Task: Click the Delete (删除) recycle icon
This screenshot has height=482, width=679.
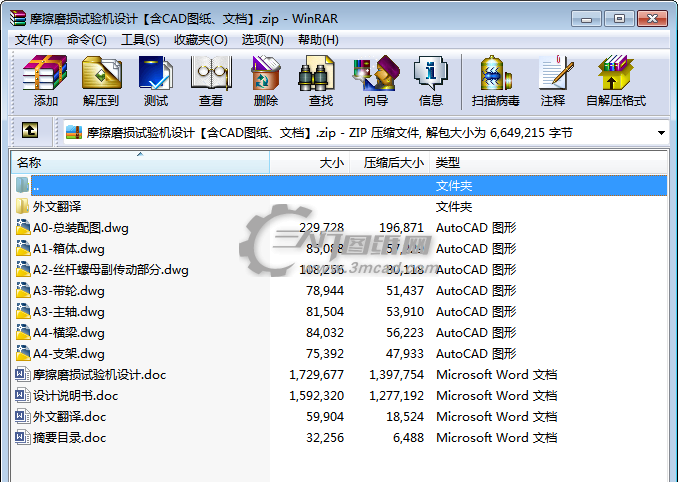Action: [x=265, y=73]
